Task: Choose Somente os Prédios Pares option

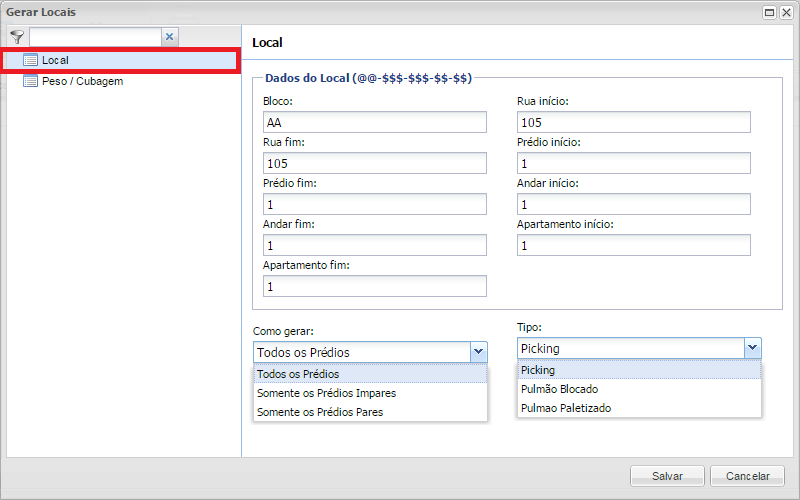Action: (320, 412)
